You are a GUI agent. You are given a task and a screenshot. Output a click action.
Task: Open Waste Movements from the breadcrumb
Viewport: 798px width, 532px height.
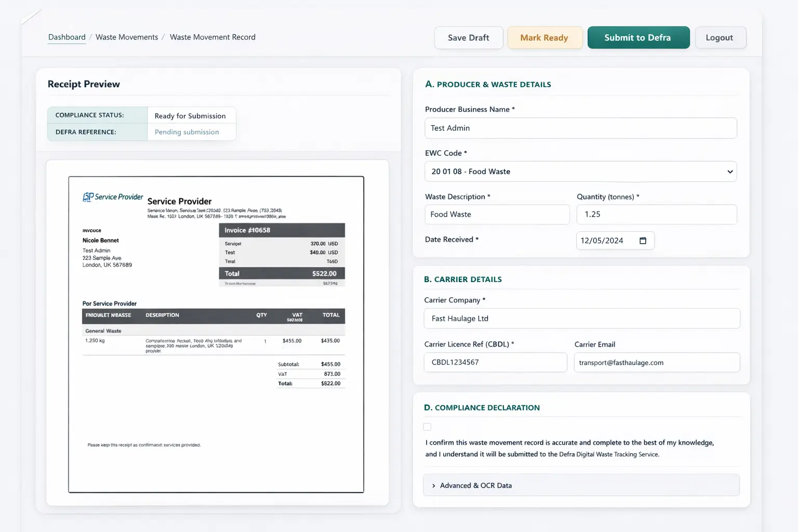[x=126, y=37]
